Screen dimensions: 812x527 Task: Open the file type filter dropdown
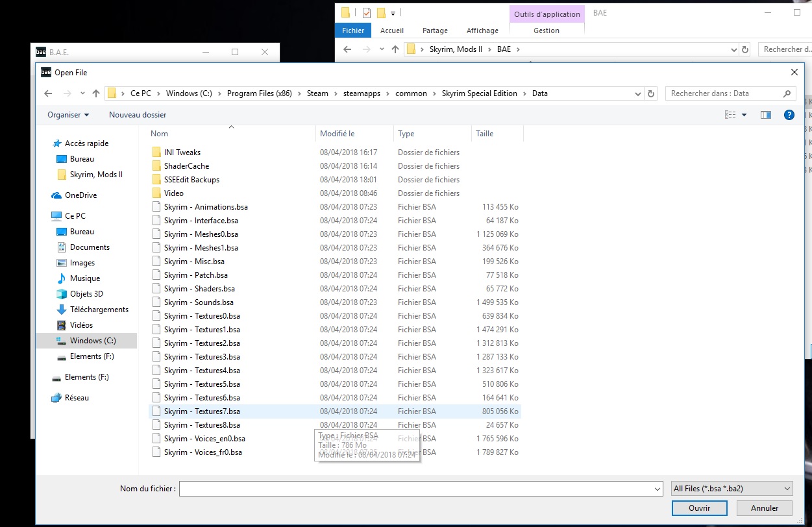[732, 489]
